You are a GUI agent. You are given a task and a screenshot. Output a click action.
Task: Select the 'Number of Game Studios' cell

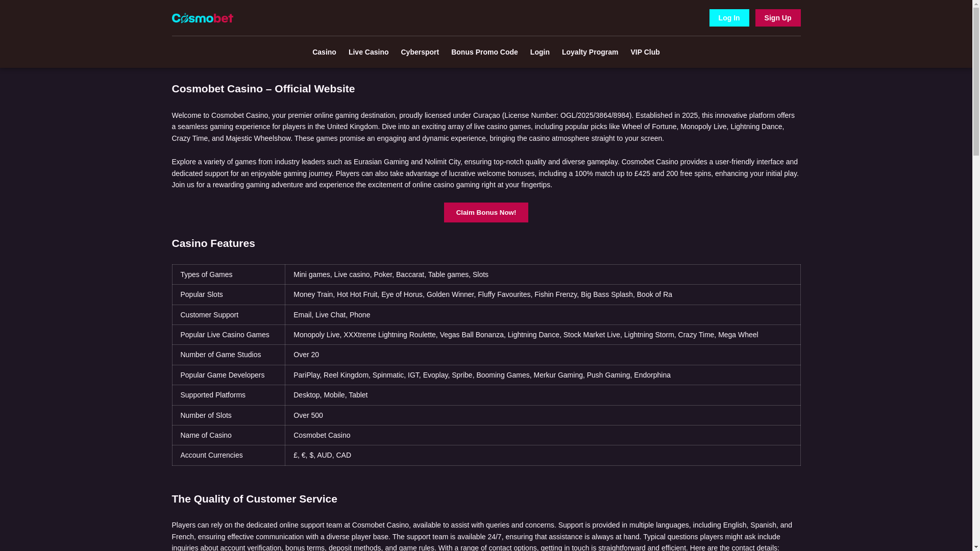[228, 355]
